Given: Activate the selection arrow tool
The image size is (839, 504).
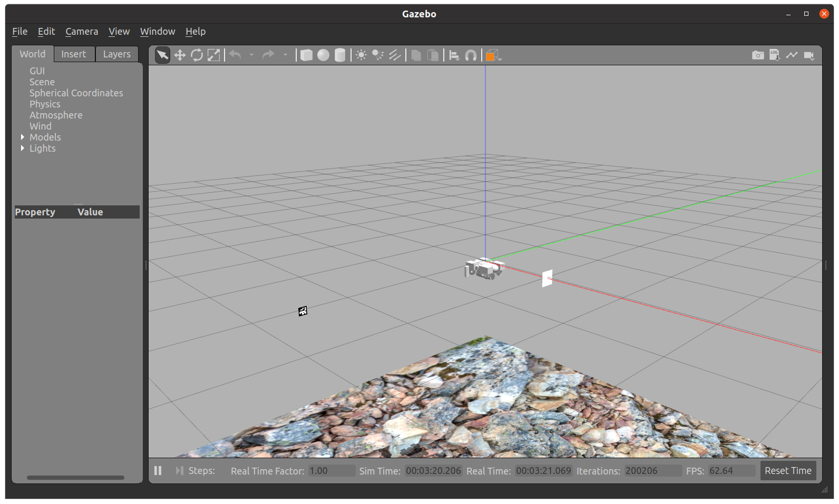Looking at the screenshot, I should (x=163, y=55).
